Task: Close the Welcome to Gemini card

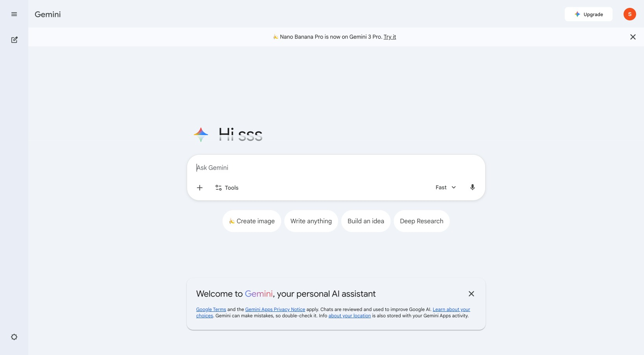Action: click(471, 294)
